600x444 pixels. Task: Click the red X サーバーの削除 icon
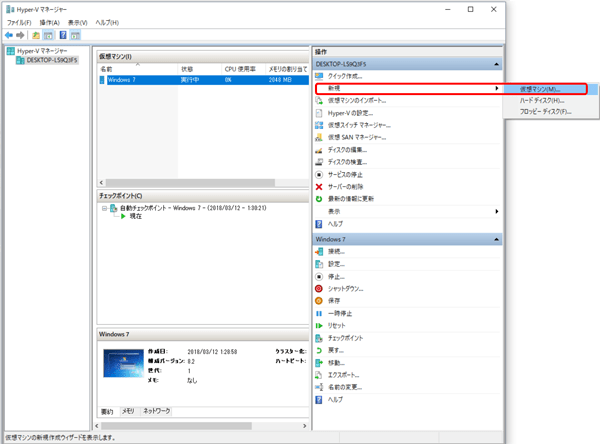319,187
